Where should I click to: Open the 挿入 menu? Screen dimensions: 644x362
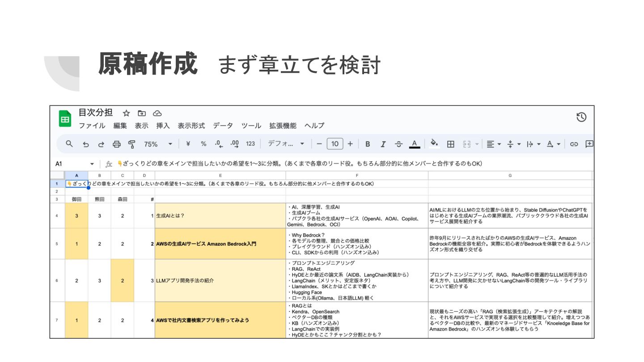pyautogui.click(x=163, y=126)
